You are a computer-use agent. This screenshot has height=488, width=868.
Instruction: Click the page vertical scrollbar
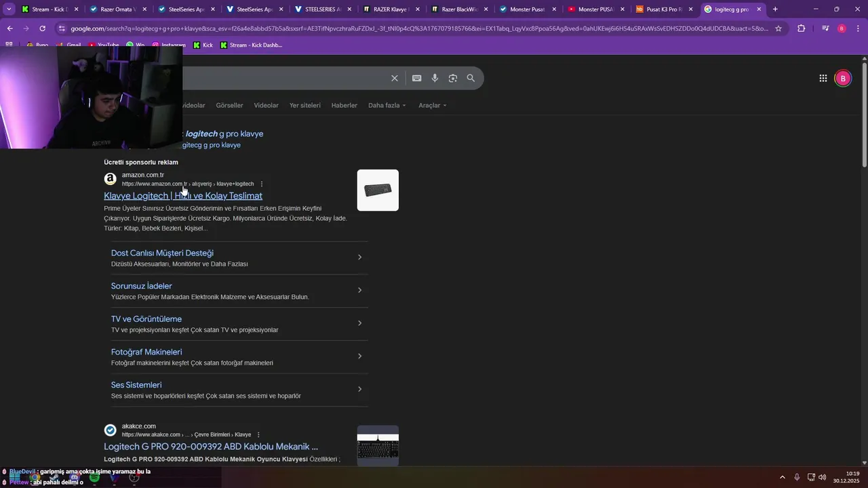click(864, 115)
